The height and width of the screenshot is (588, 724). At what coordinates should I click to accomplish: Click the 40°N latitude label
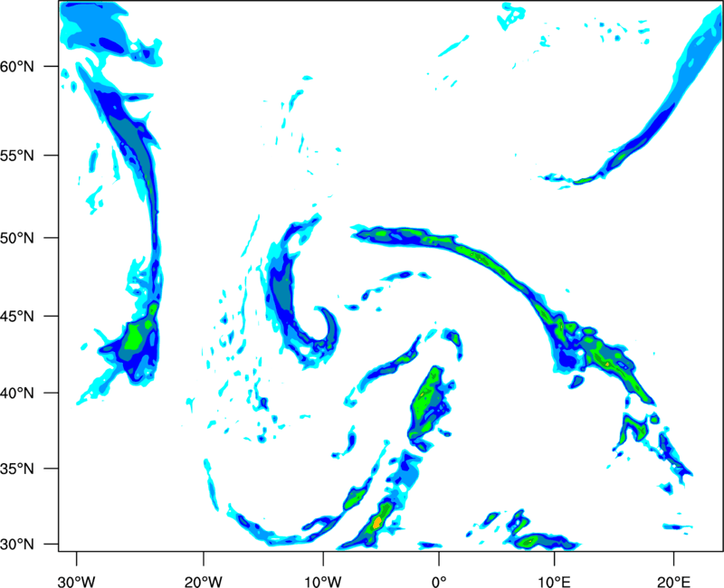click(x=17, y=394)
